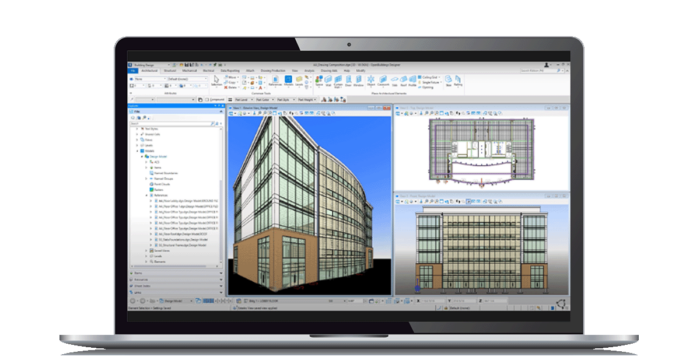Screen dimensions: 700x360
Task: Switch to the Architectural ribbon tab
Action: coord(150,71)
